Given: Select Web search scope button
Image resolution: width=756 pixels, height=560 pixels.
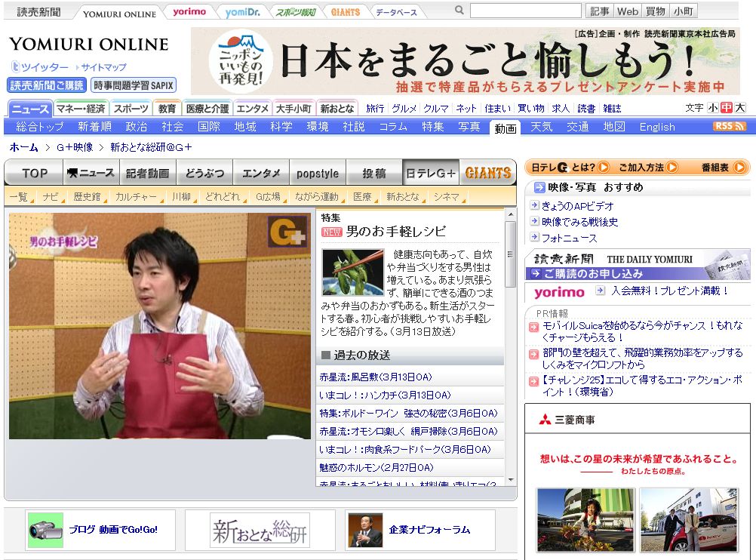Looking at the screenshot, I should [x=627, y=11].
